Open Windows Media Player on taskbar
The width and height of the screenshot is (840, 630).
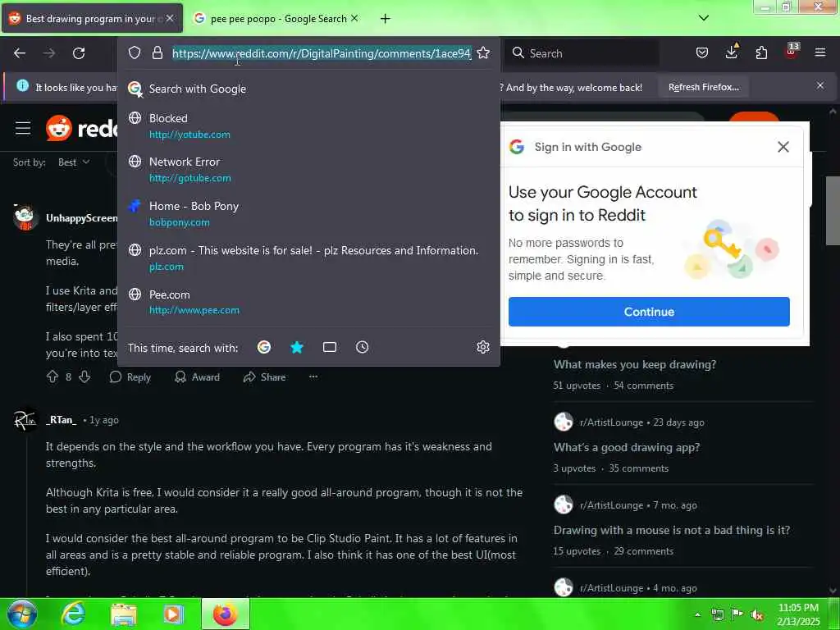tap(174, 614)
